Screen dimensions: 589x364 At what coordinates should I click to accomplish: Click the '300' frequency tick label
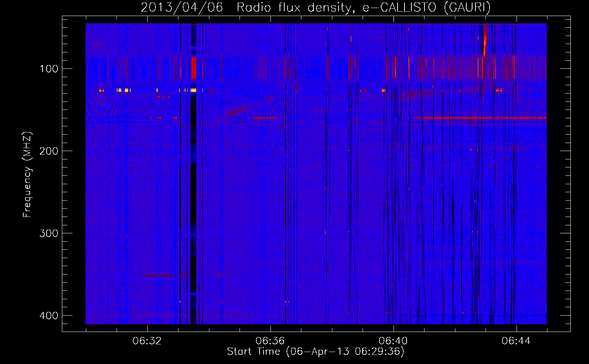click(49, 233)
